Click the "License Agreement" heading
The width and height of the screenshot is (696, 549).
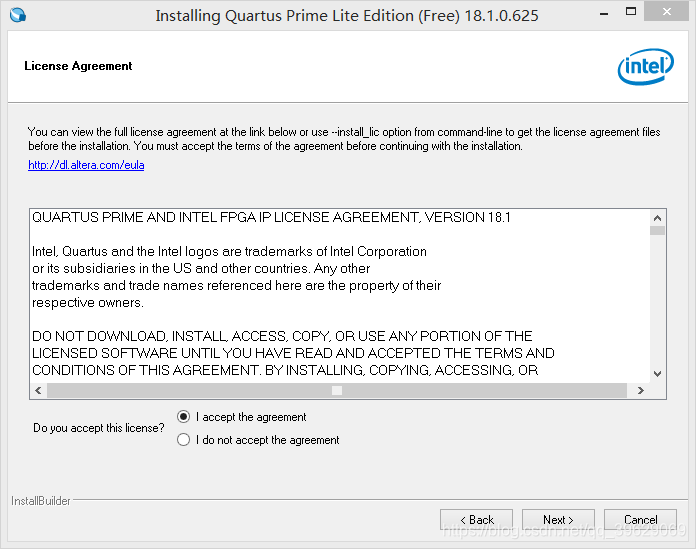click(x=78, y=66)
